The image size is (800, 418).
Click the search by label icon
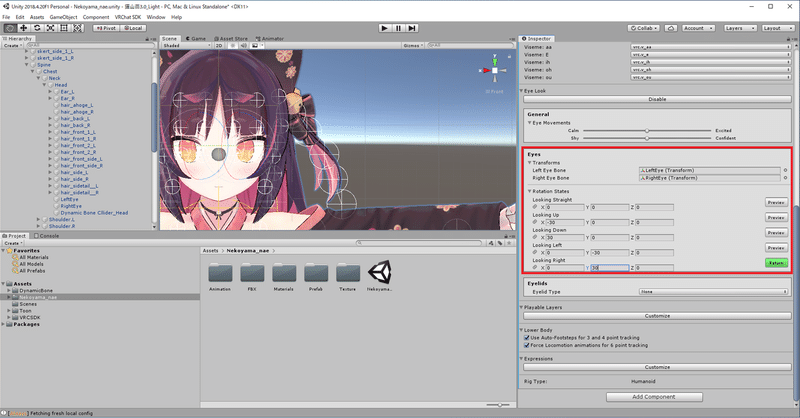[500, 243]
